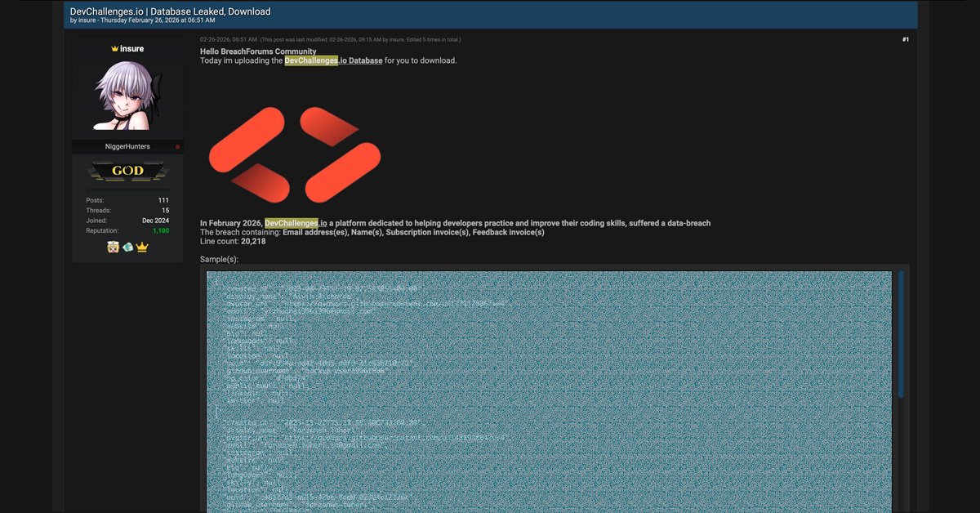Click the author link insure in thread header
The height and width of the screenshot is (513, 980).
click(x=87, y=20)
